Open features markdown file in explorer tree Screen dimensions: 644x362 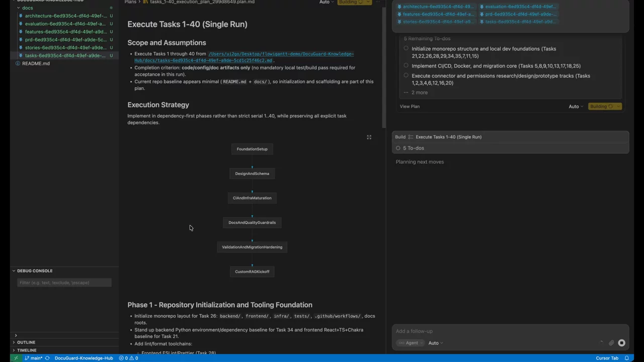[65, 32]
